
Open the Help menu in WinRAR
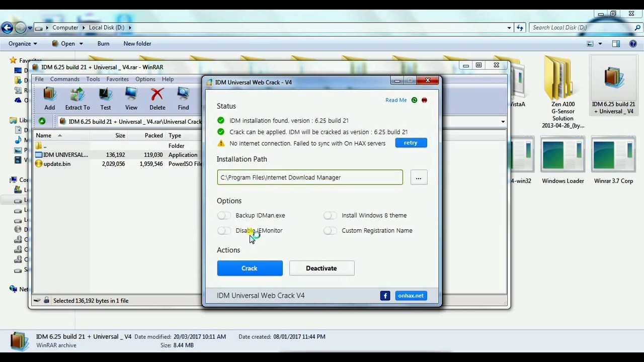168,79
